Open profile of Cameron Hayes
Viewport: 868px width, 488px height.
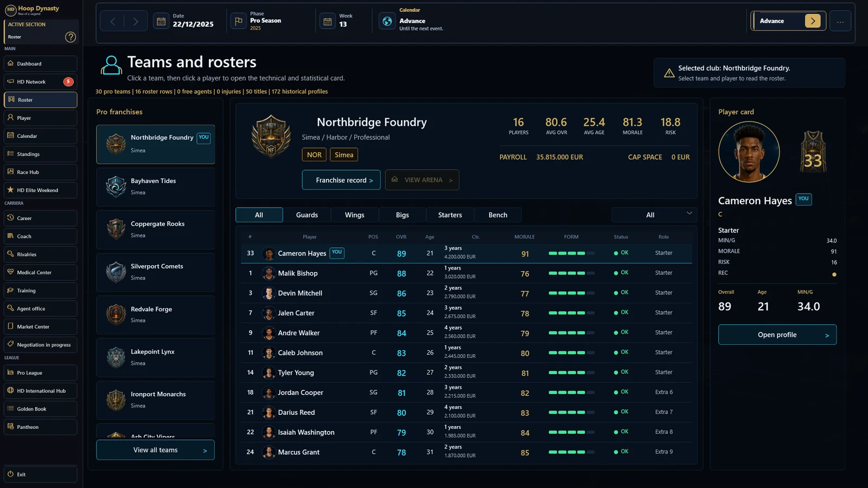coord(777,335)
